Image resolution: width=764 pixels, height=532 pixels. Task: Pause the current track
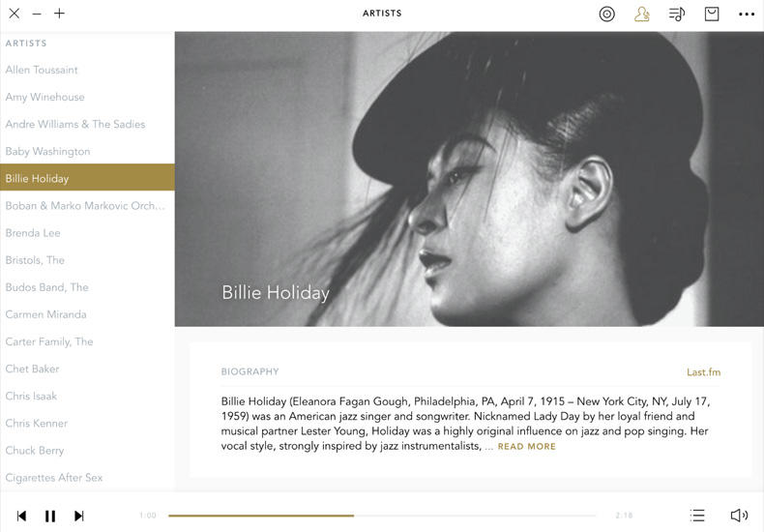50,516
